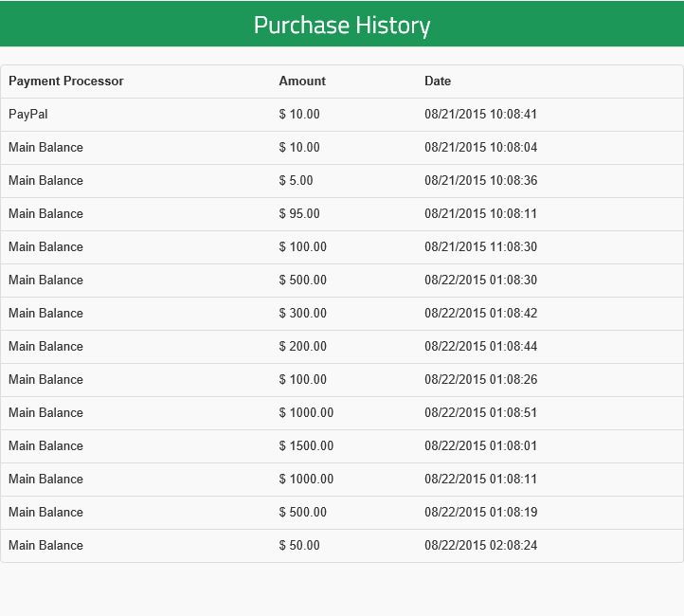The width and height of the screenshot is (684, 616).
Task: Click the $ 95.00 amount cell
Action: pyautogui.click(x=299, y=214)
